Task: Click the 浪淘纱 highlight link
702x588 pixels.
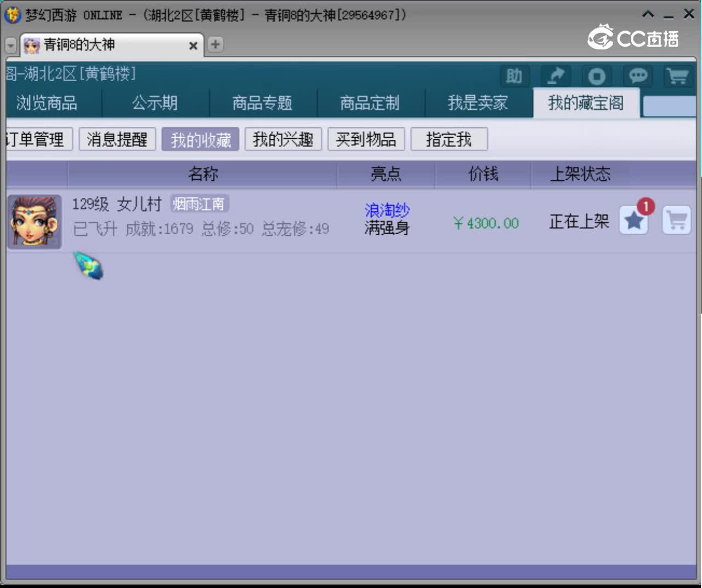Action: tap(387, 210)
